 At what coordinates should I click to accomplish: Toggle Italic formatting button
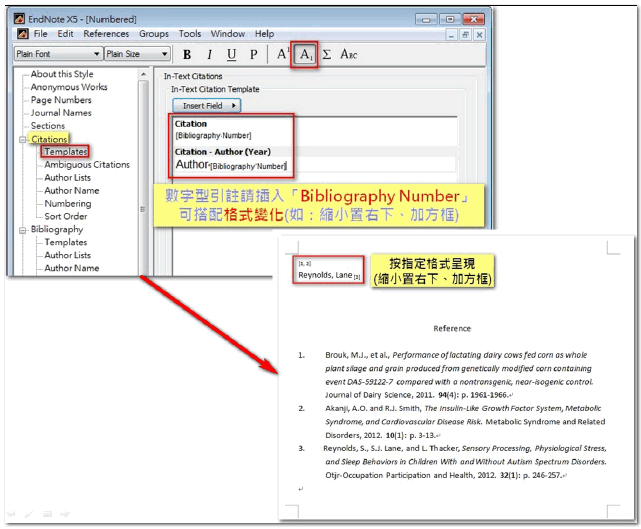[209, 54]
